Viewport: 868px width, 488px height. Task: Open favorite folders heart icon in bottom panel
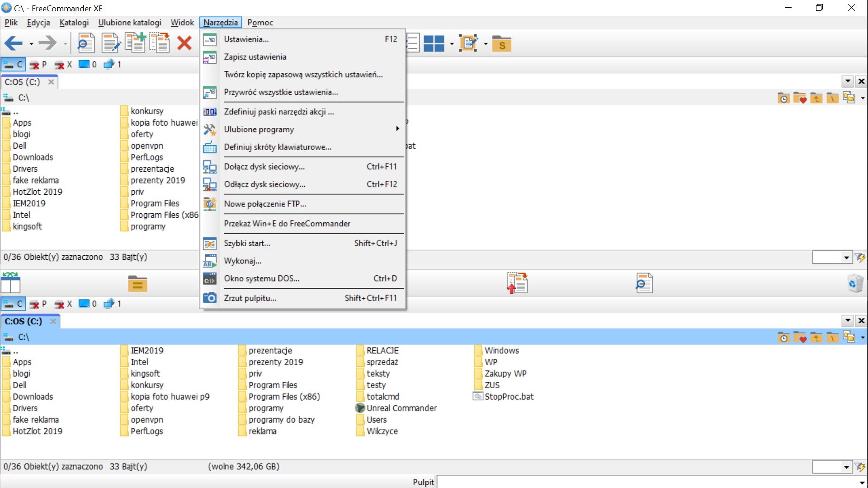[800, 337]
